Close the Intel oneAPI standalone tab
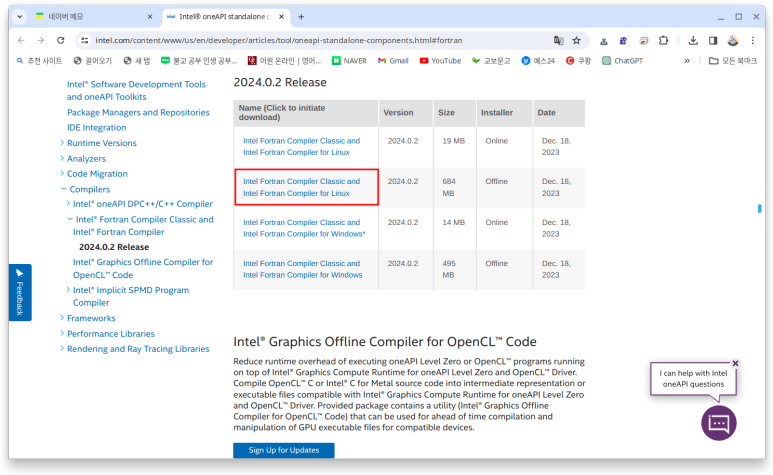Viewport: 773px width, 475px height. tap(281, 17)
